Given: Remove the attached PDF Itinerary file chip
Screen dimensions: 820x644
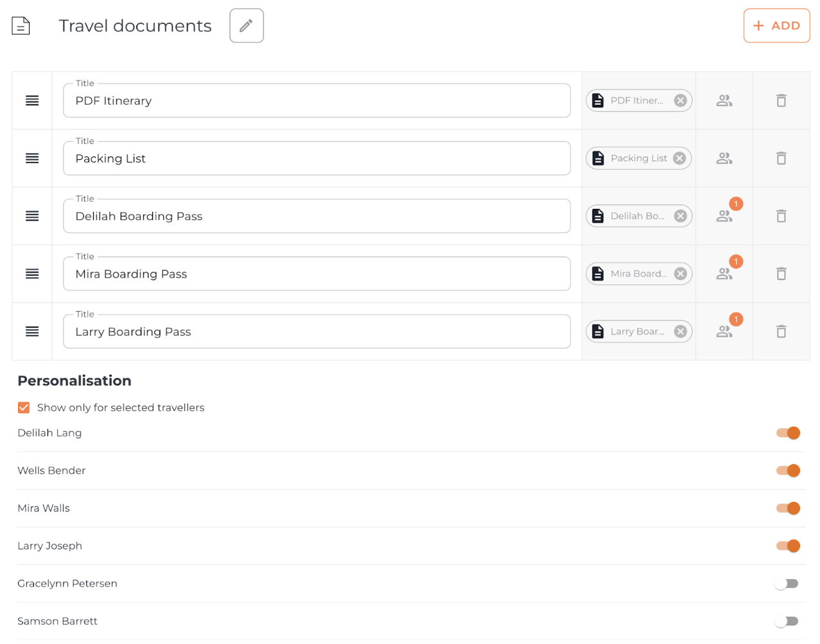Looking at the screenshot, I should click(680, 101).
